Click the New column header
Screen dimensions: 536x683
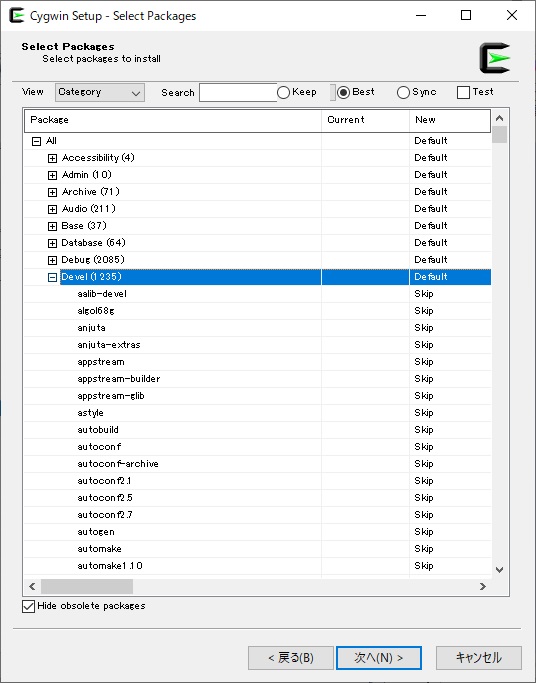tap(450, 120)
